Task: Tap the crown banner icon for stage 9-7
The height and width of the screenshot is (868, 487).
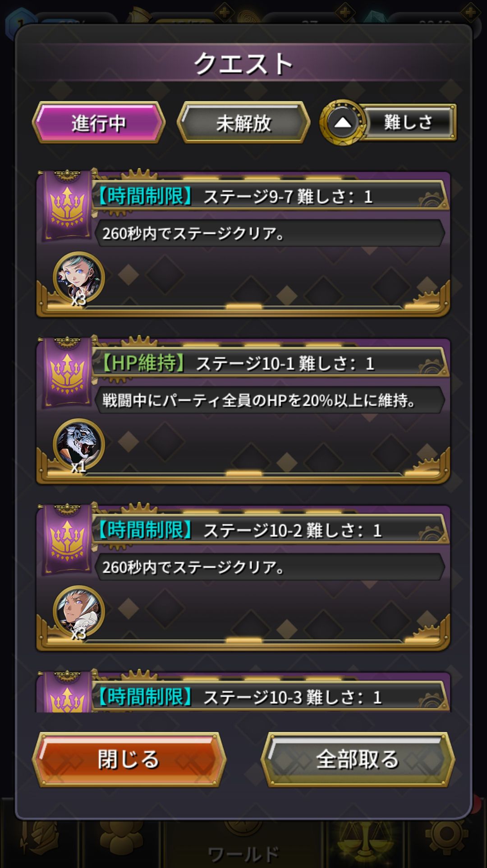Action: pyautogui.click(x=67, y=205)
